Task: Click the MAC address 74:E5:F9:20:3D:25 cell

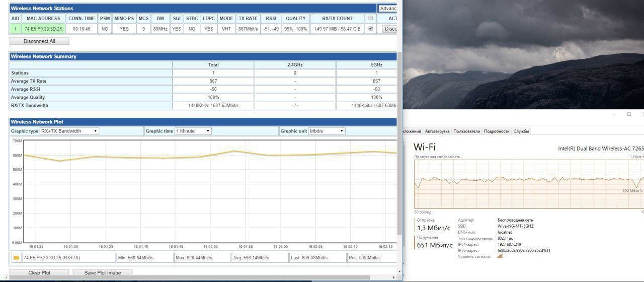Action: click(x=43, y=29)
